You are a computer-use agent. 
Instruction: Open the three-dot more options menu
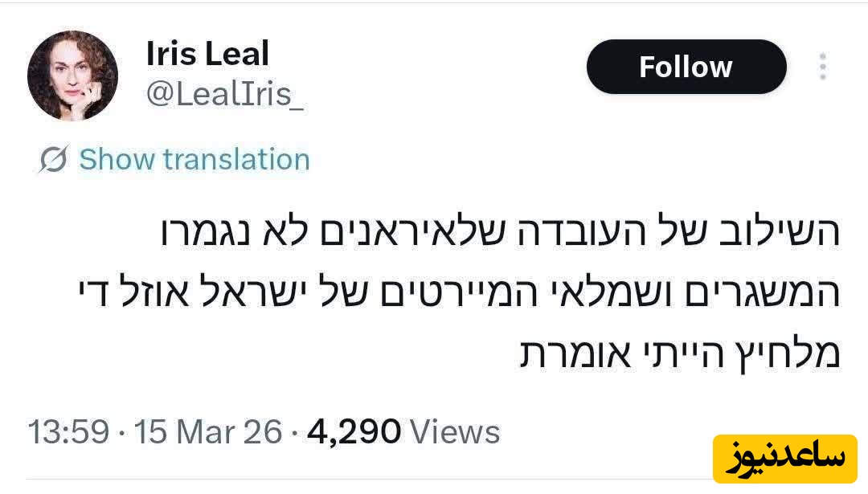pyautogui.click(x=822, y=67)
